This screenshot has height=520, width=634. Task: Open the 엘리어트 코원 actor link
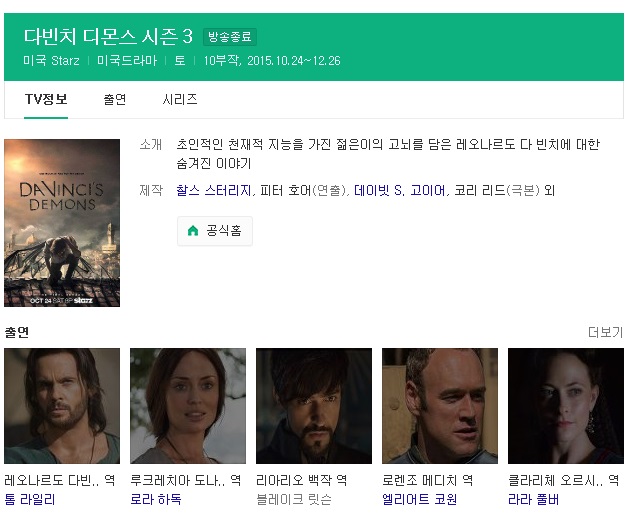(x=420, y=499)
